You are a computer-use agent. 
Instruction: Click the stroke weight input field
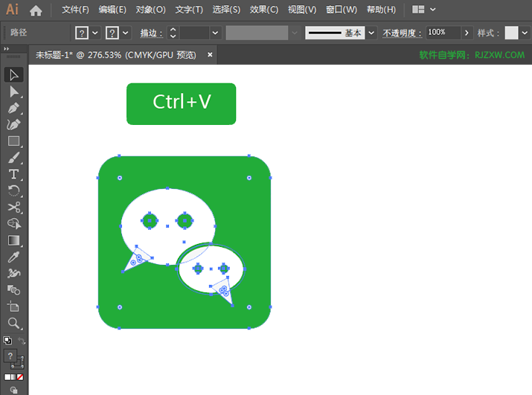[x=194, y=33]
